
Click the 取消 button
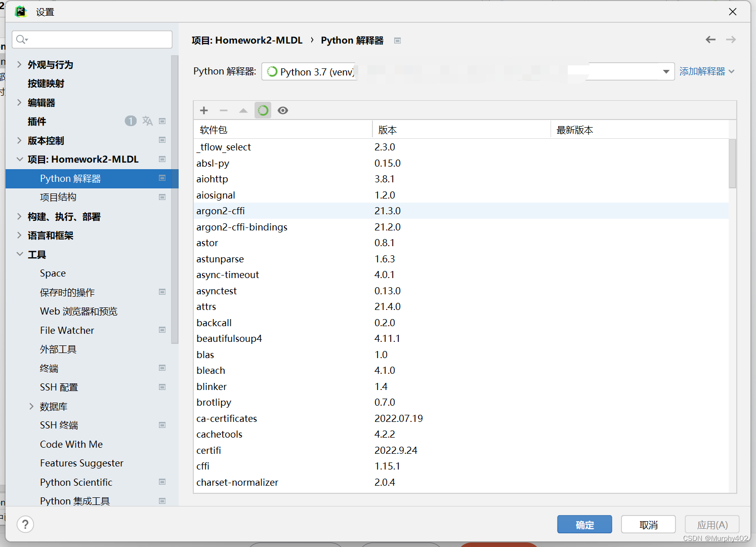(x=648, y=525)
